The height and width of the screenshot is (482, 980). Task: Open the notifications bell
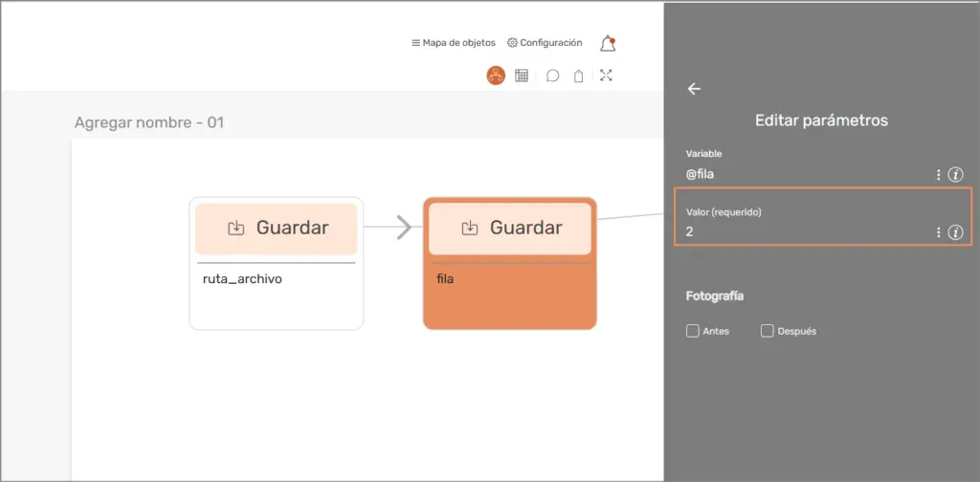[x=608, y=43]
